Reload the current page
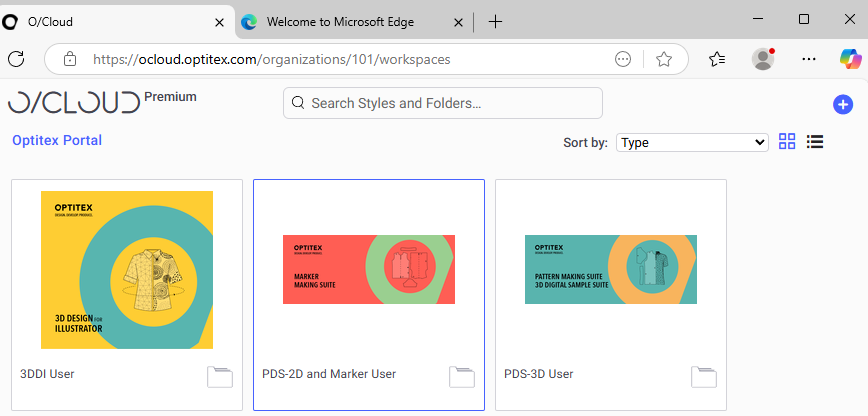The image size is (868, 416). pyautogui.click(x=16, y=59)
